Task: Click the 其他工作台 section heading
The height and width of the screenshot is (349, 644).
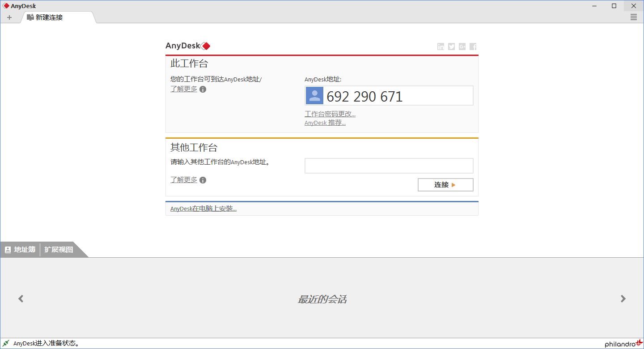Action: [x=194, y=147]
